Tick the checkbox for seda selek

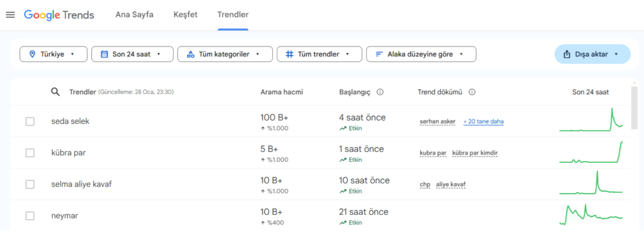pos(30,121)
